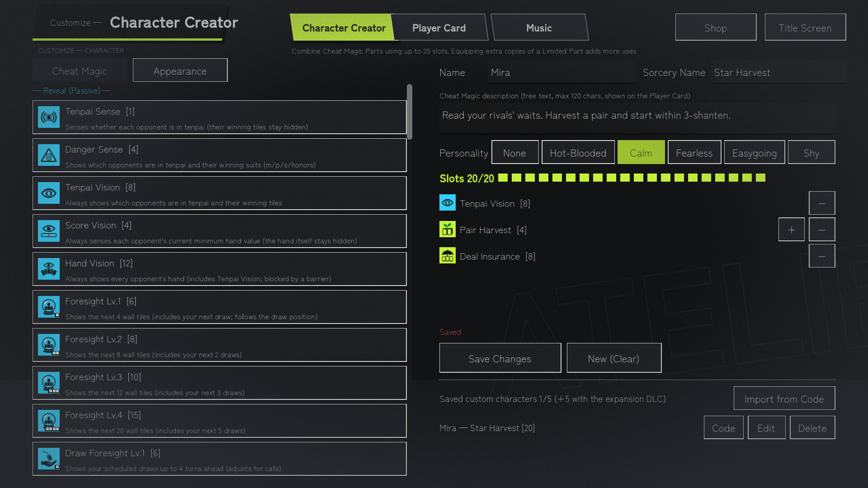Click the Tenpai Sense radar icon
The height and width of the screenshot is (488, 868).
coord(49,117)
